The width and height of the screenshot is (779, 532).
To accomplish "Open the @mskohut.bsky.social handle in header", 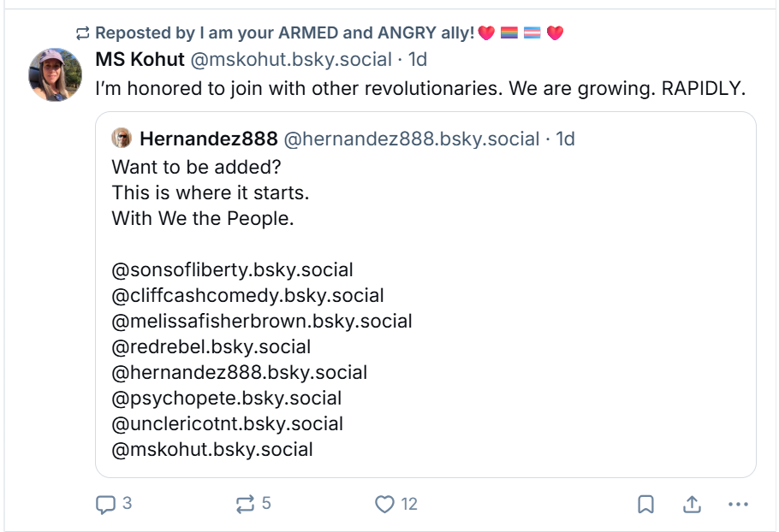I will click(x=291, y=60).
